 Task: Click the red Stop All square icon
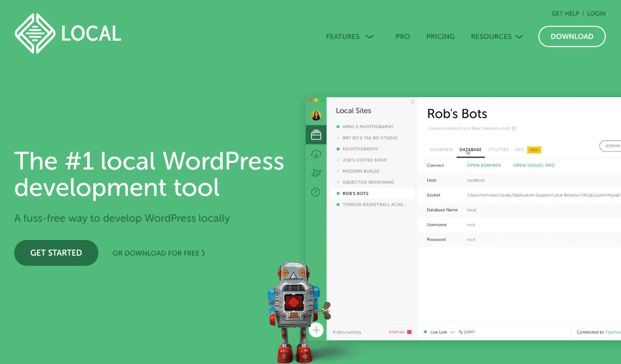tap(410, 332)
